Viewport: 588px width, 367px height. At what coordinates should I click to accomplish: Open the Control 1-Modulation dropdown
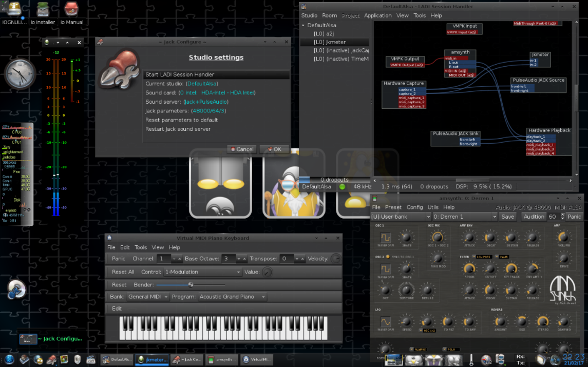[202, 272]
